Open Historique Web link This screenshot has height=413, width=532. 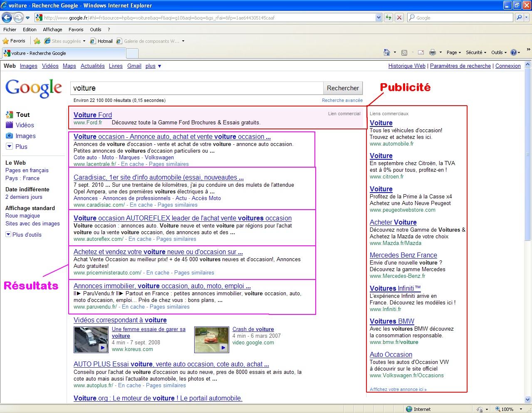pyautogui.click(x=407, y=66)
